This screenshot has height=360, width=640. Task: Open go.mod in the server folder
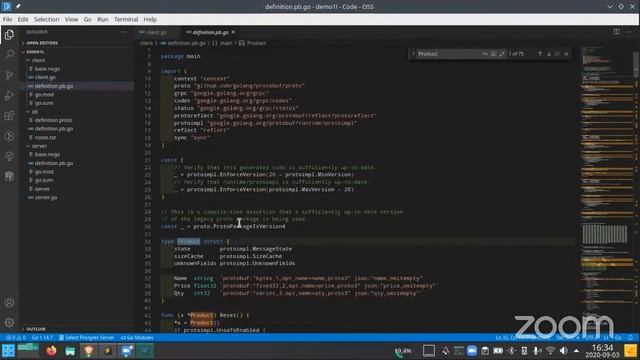click(44, 172)
